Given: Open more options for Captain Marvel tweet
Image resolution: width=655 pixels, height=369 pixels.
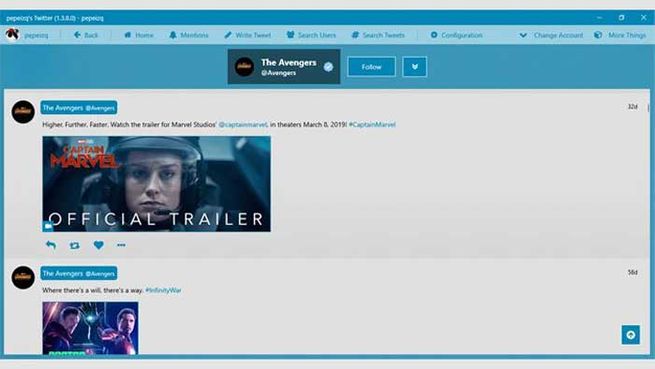Looking at the screenshot, I should tap(121, 245).
